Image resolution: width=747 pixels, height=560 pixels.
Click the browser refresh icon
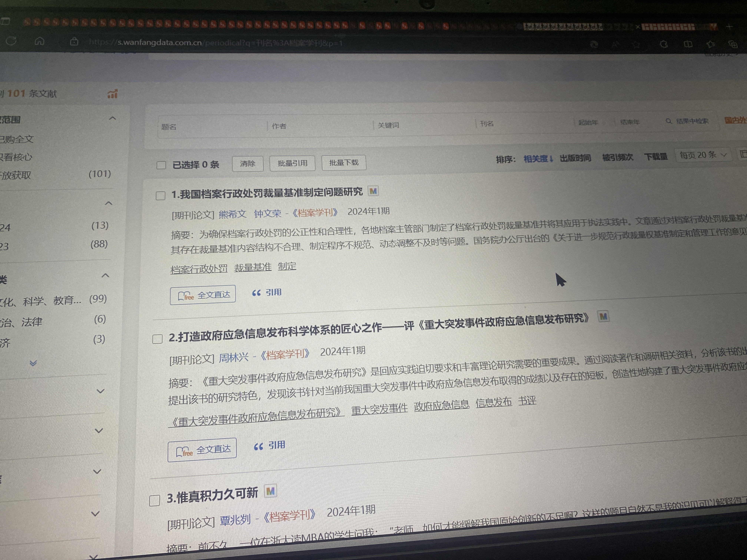tap(11, 41)
